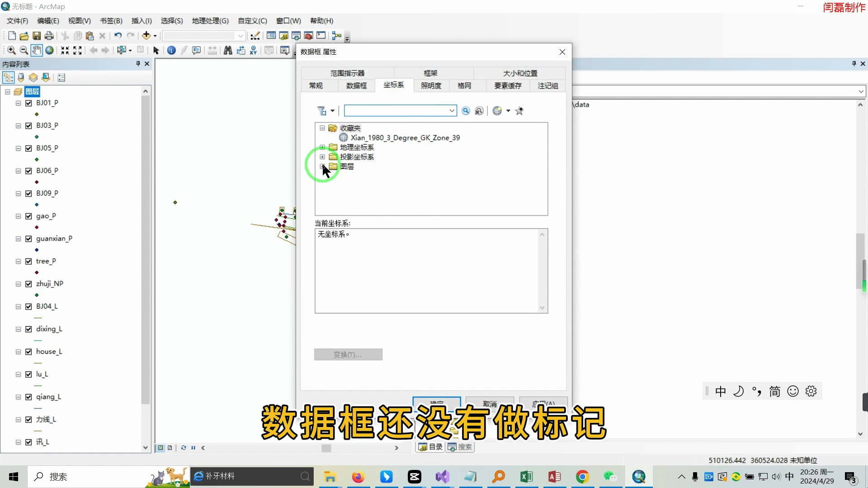
Task: Switch to the 常规 tab
Action: coord(316,85)
